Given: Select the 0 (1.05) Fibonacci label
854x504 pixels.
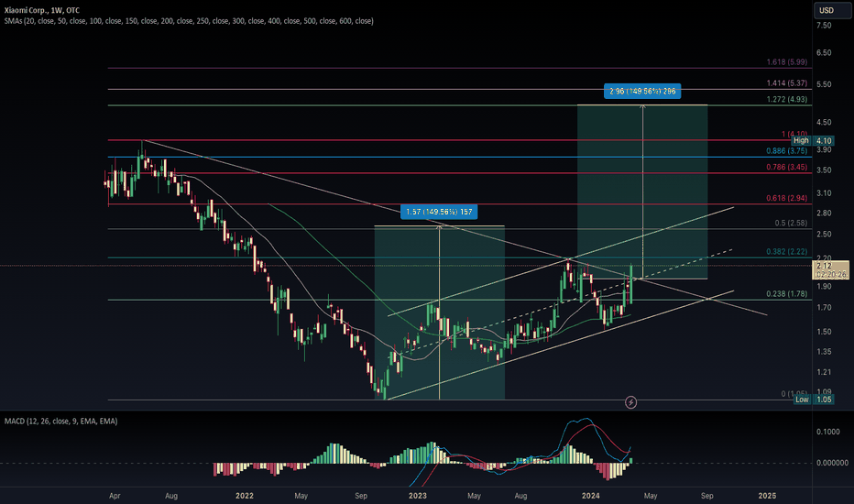Looking at the screenshot, I should tap(794, 393).
